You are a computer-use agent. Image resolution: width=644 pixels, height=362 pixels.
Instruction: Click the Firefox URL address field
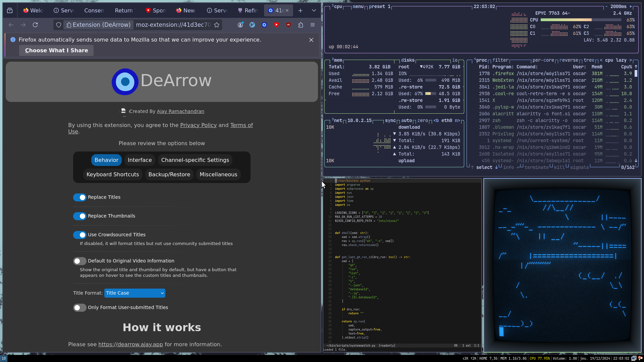coord(173,25)
